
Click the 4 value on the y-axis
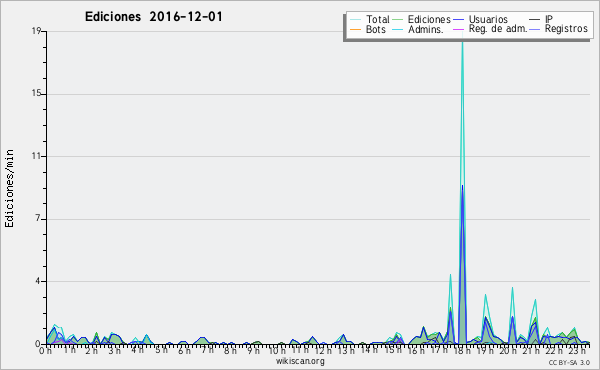tap(38, 281)
